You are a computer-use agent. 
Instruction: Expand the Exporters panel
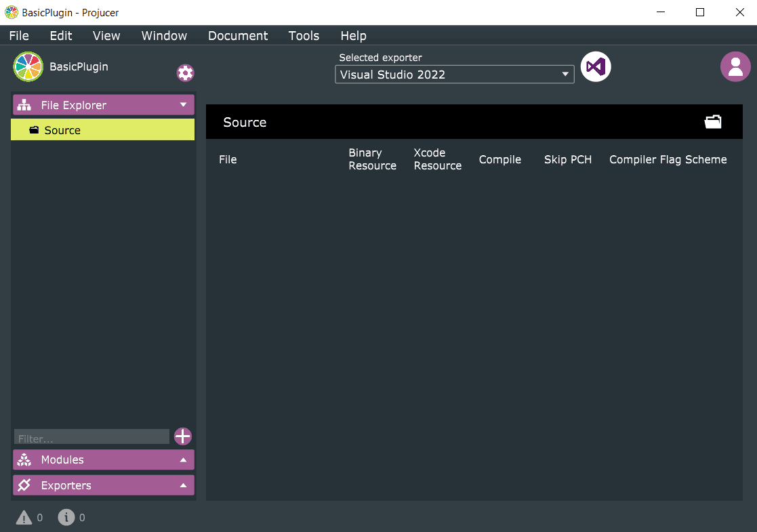103,486
